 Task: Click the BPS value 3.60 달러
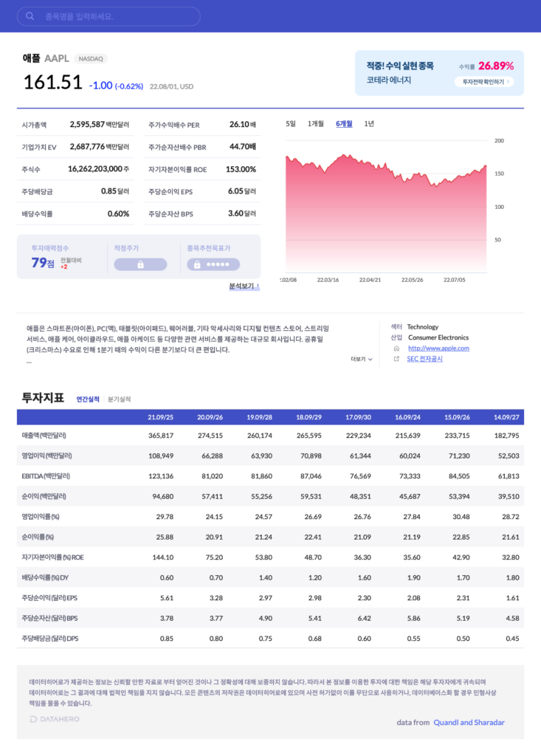click(x=241, y=213)
